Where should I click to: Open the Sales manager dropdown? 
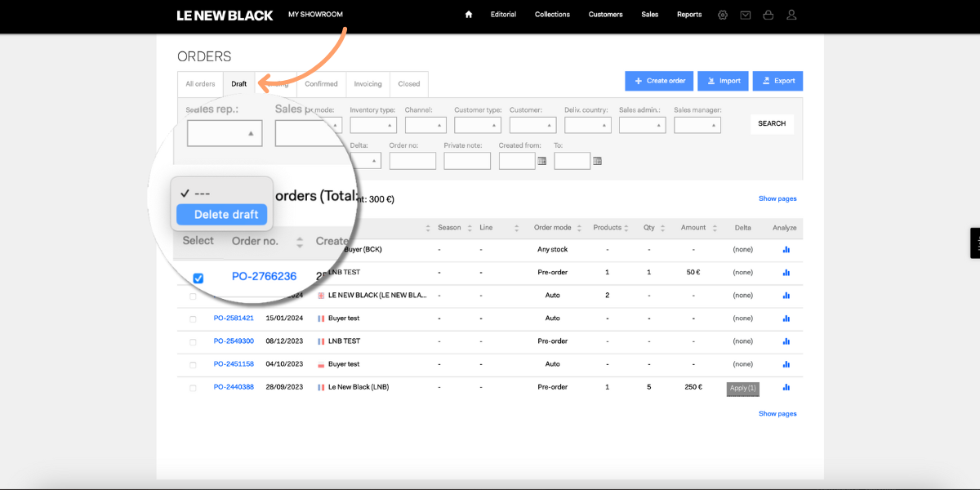pyautogui.click(x=697, y=125)
